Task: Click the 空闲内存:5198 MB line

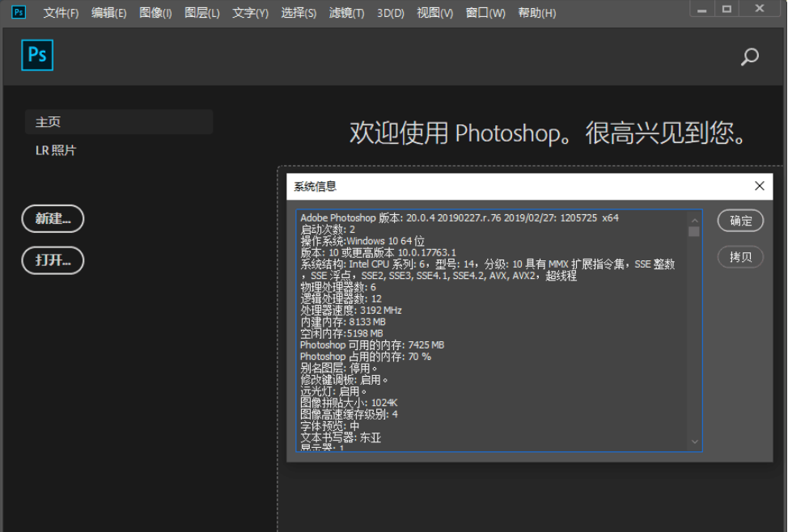Action: tap(341, 334)
